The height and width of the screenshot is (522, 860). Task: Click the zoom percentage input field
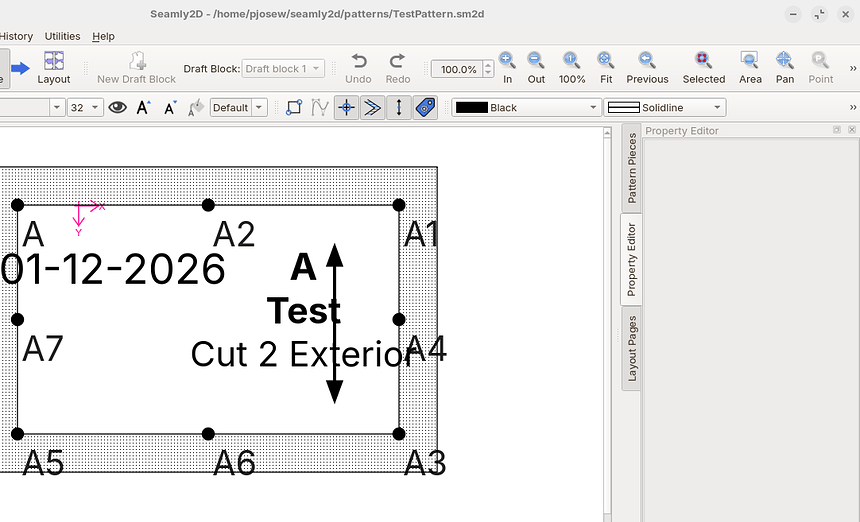[x=457, y=69]
